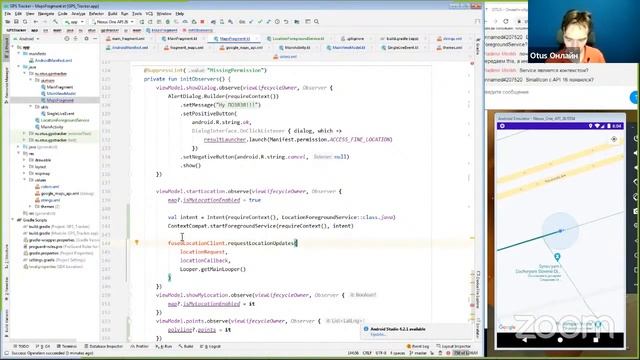Click the my-location button on emulator map

[x=614, y=139]
